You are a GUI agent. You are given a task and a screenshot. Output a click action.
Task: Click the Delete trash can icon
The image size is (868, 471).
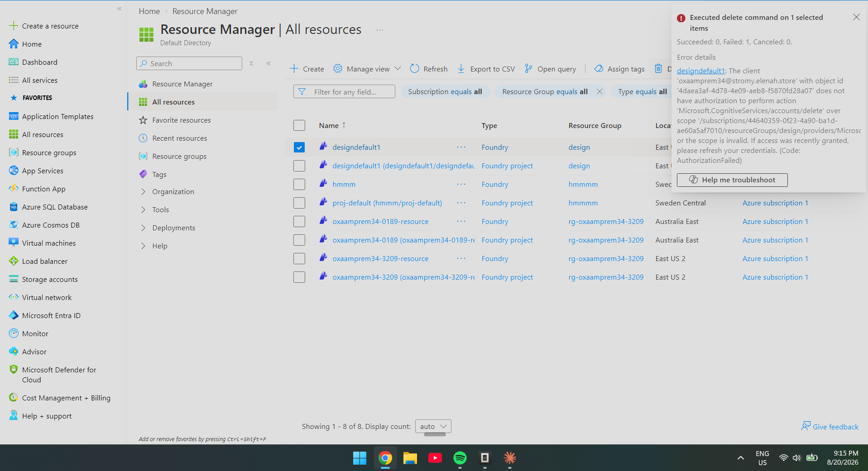[x=658, y=69]
